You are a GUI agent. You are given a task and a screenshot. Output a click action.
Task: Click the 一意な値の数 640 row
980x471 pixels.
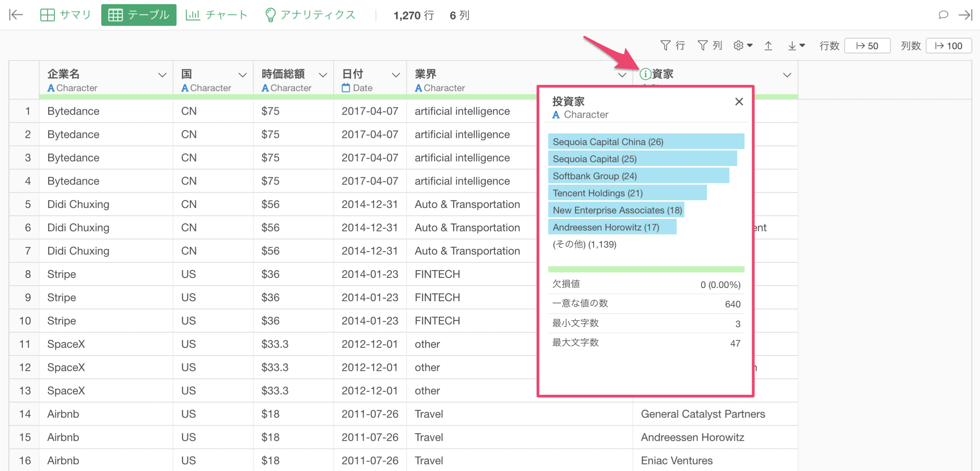(646, 304)
